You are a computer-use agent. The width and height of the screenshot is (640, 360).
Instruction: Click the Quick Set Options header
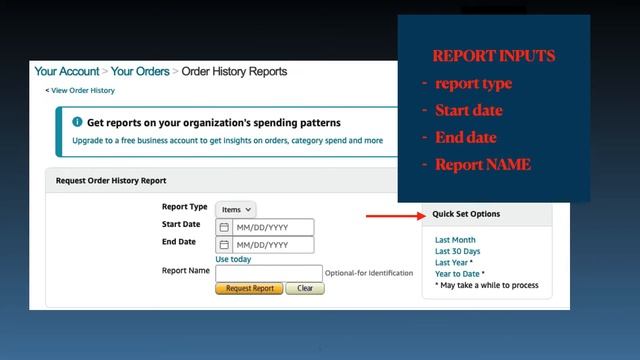pos(466,214)
